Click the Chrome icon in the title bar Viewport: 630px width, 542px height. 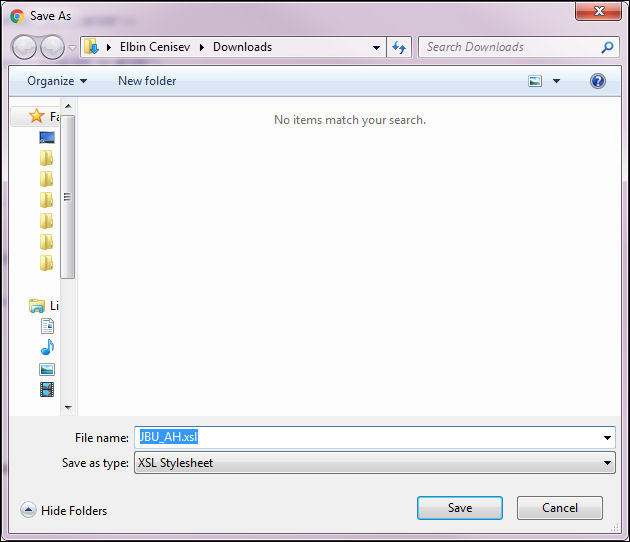17,16
